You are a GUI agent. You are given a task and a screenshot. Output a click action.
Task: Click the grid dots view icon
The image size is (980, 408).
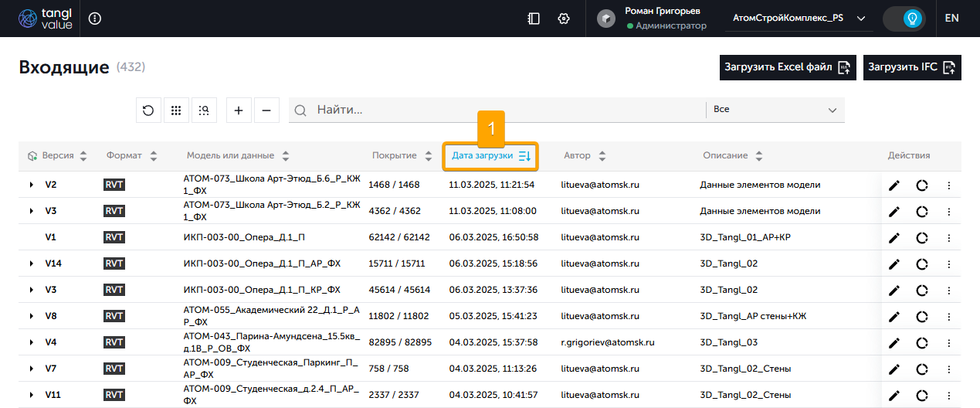[x=176, y=110]
